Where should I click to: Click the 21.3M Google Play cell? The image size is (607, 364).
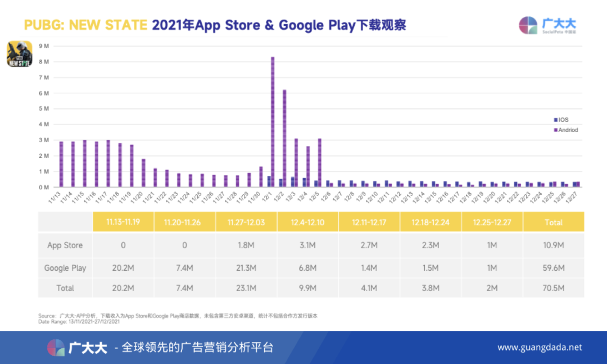246,268
